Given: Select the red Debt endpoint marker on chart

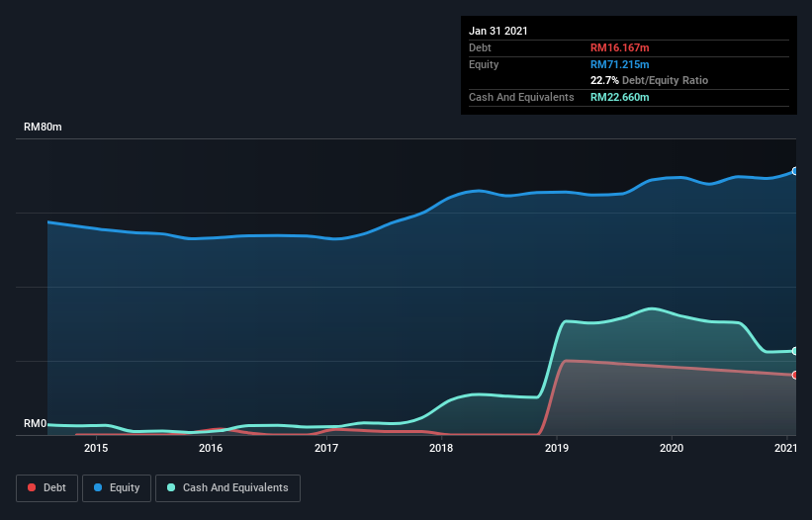Looking at the screenshot, I should point(795,375).
